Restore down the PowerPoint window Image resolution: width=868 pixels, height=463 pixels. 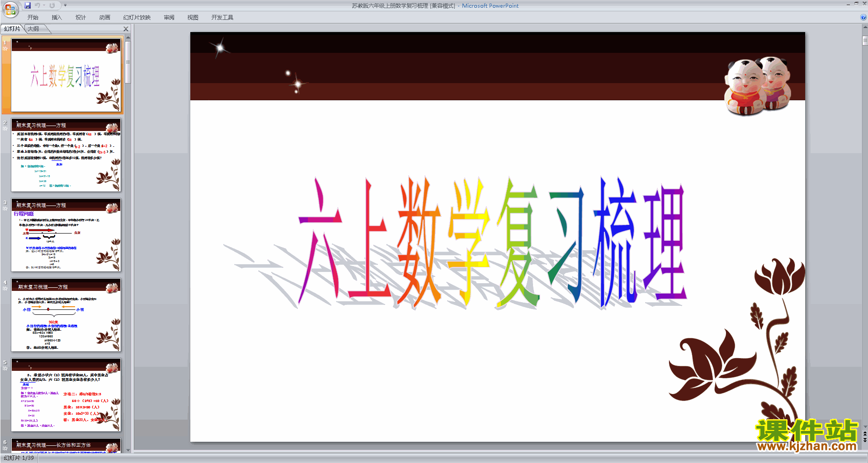click(856, 4)
